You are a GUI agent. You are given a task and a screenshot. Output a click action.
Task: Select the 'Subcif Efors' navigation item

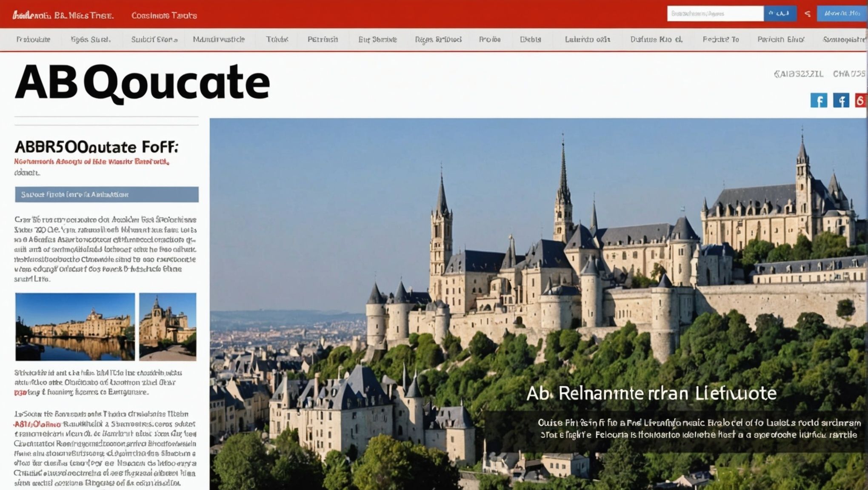pyautogui.click(x=154, y=40)
